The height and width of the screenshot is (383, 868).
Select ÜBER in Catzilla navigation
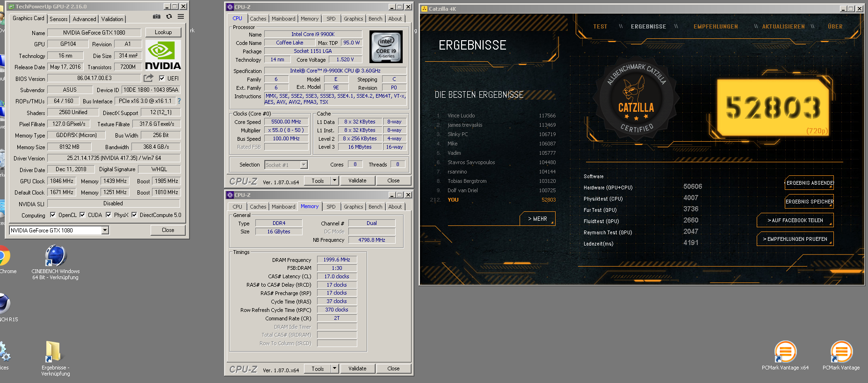[835, 27]
